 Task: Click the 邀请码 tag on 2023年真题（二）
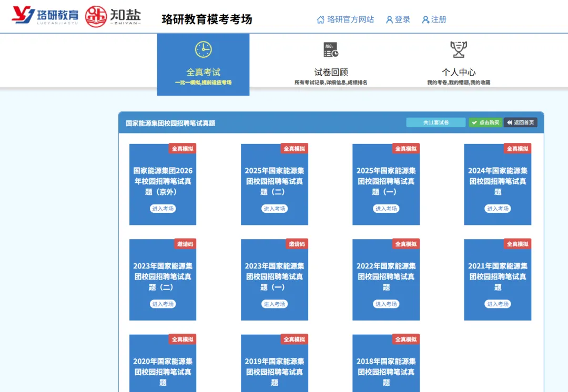click(185, 244)
